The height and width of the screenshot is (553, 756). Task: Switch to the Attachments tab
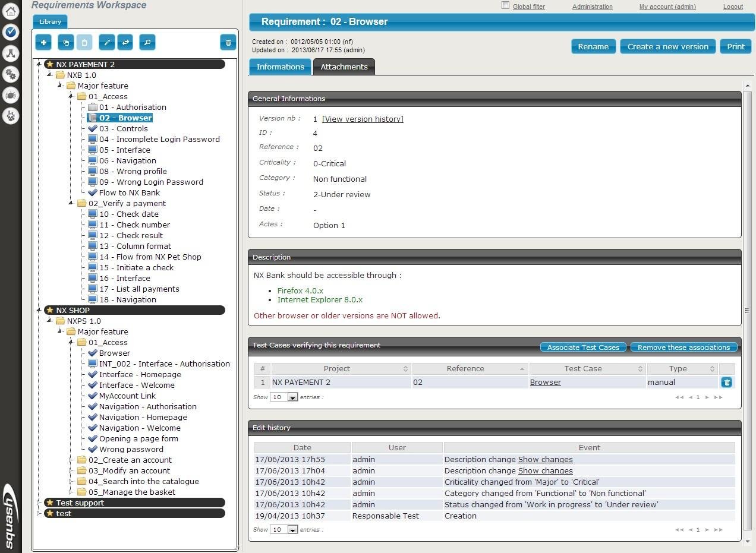tap(344, 67)
